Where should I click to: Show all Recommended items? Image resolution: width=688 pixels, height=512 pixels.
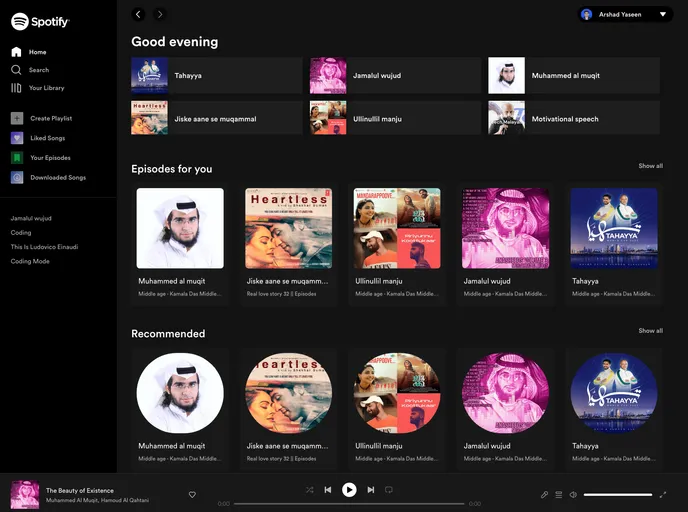[x=651, y=330]
